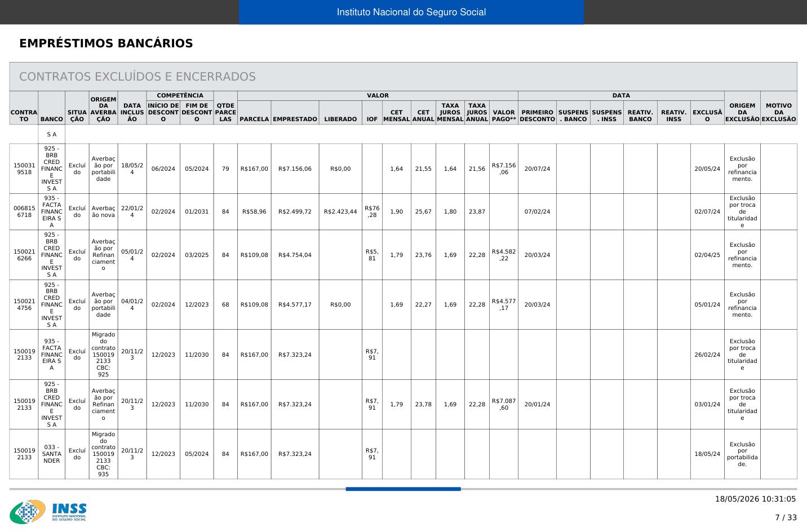Select contract number 0068156718
807x532 pixels.
24,211
